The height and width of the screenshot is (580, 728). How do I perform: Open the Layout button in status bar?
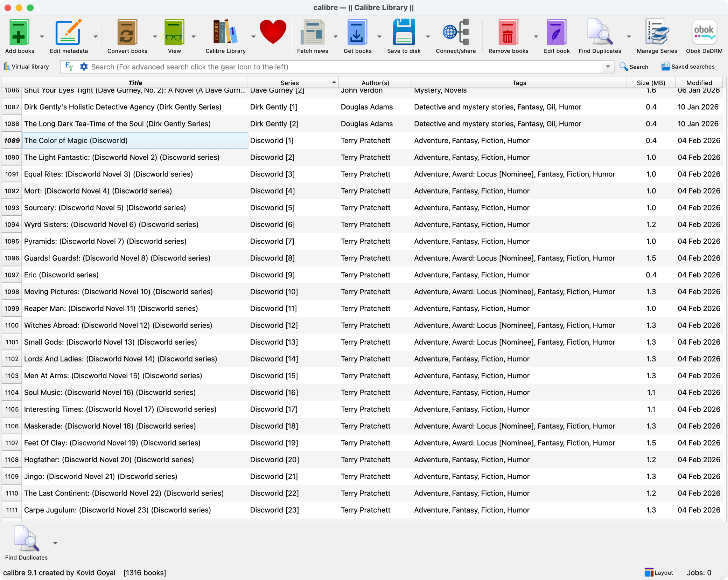coord(659,573)
